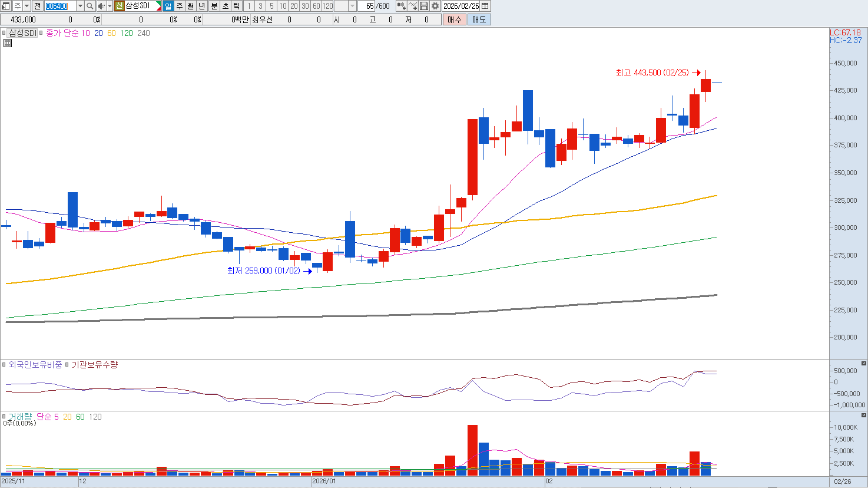Click the stock code input field
Viewport: 868px width, 488px height.
pos(60,6)
